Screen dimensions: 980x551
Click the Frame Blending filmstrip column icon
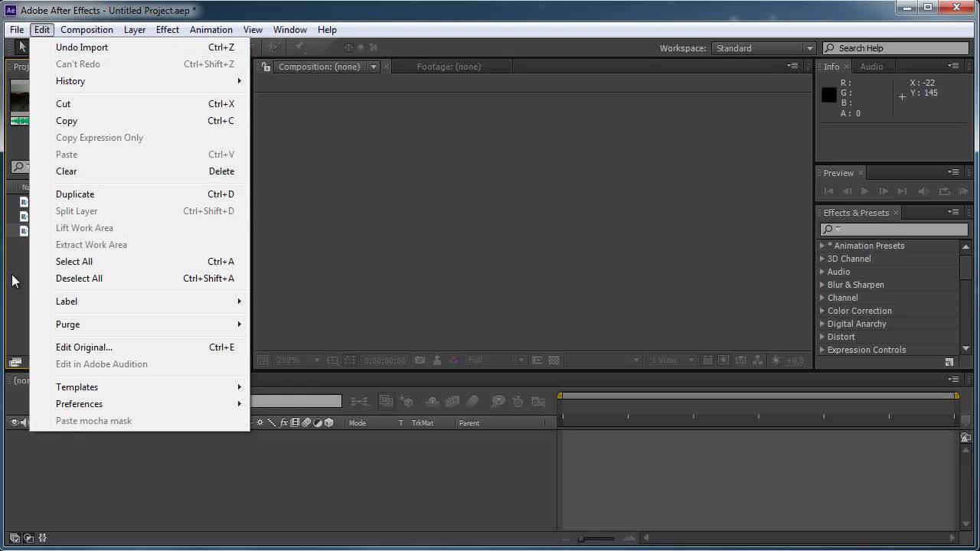[x=295, y=422]
